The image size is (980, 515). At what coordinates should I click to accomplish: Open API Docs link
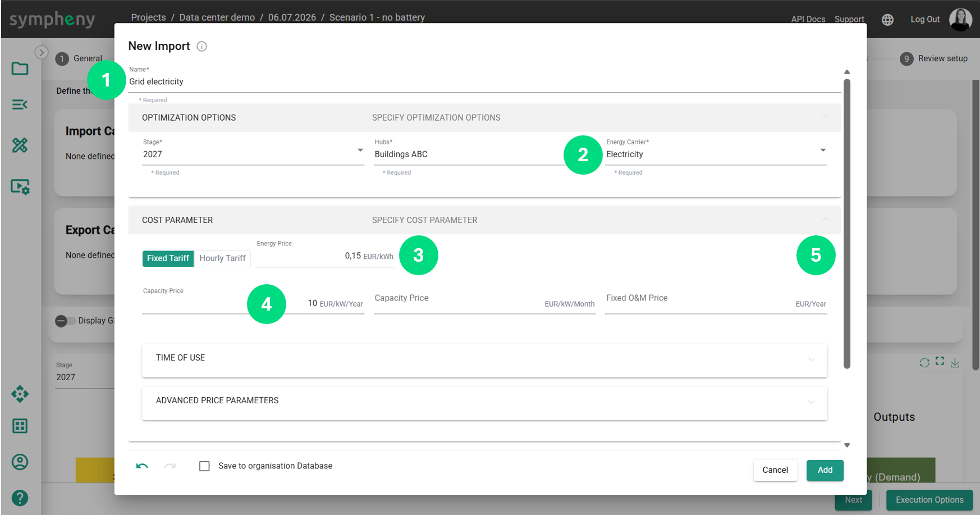click(x=808, y=19)
